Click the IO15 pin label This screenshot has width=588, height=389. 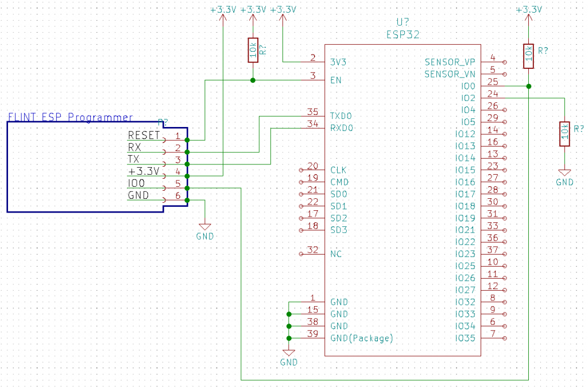pos(465,170)
